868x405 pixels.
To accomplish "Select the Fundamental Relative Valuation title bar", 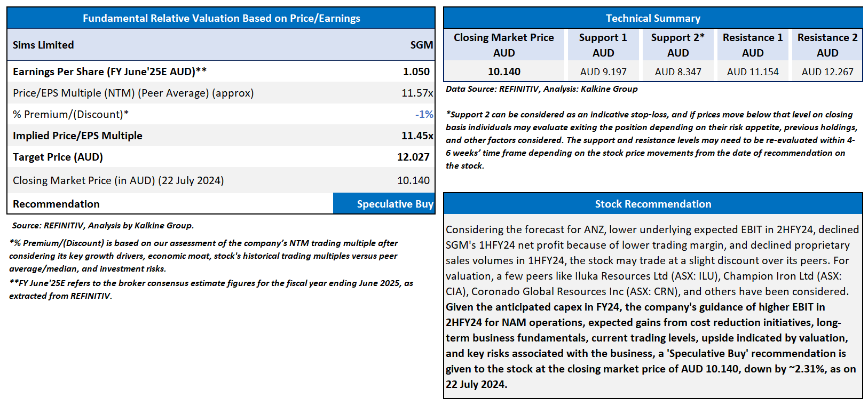I will tap(221, 18).
